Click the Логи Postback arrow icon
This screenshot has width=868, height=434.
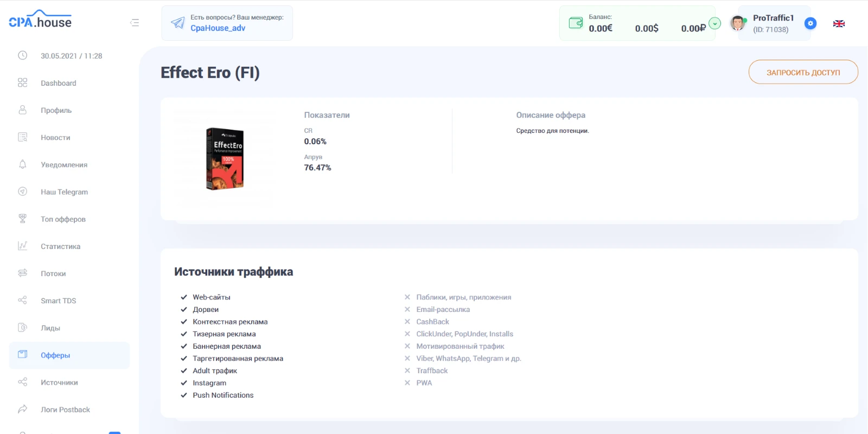pos(22,409)
